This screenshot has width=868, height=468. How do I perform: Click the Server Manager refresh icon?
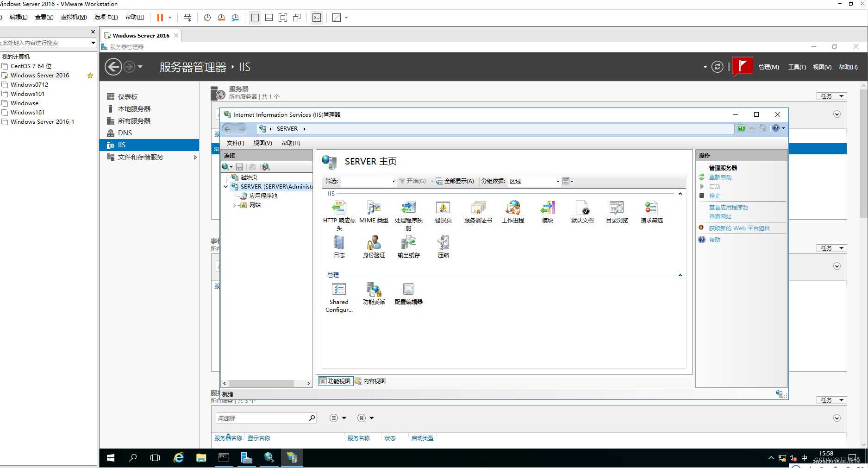[717, 67]
